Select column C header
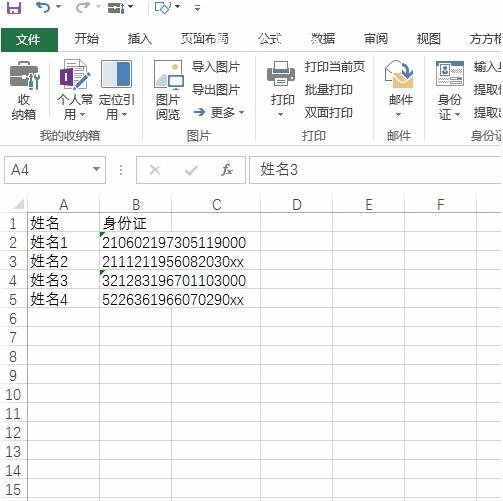The height and width of the screenshot is (501, 503). coord(216,204)
